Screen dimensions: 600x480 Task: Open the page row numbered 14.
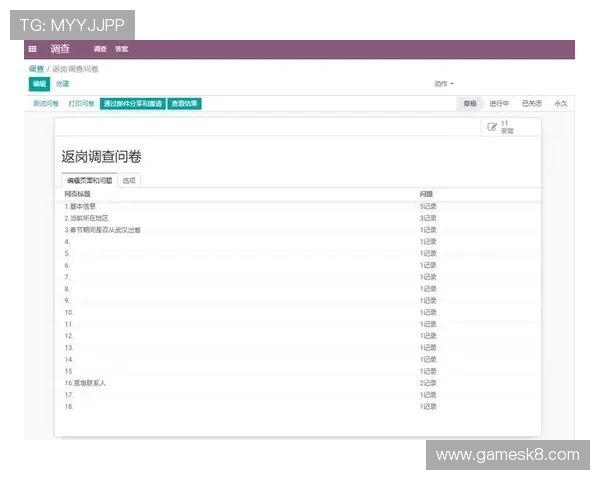click(x=298, y=360)
